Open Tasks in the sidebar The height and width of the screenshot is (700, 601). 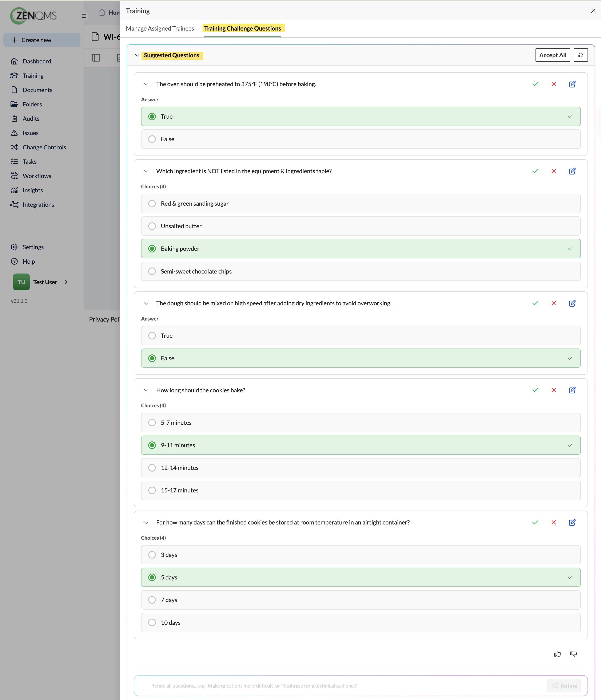(x=30, y=162)
